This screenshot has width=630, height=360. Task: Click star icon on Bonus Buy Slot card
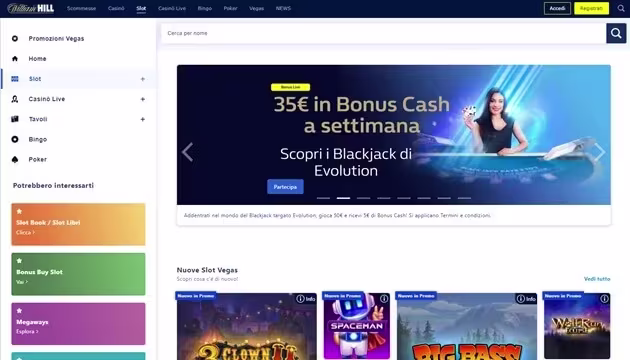tap(19, 261)
